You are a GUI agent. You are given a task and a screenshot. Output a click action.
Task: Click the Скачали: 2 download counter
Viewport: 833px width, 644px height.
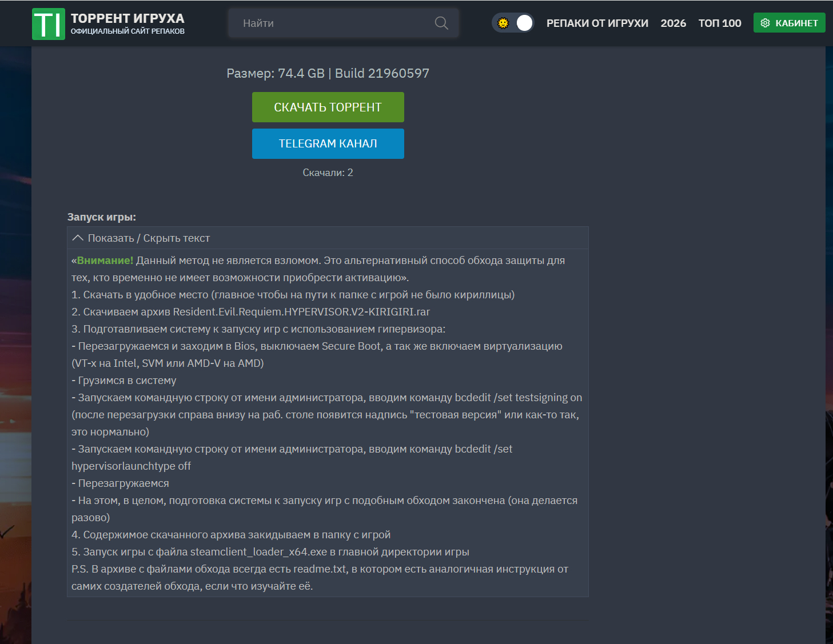[x=328, y=173]
